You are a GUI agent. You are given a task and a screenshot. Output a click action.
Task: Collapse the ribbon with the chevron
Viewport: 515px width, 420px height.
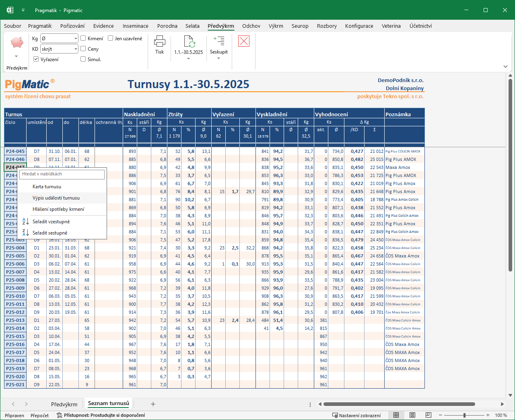505,66
